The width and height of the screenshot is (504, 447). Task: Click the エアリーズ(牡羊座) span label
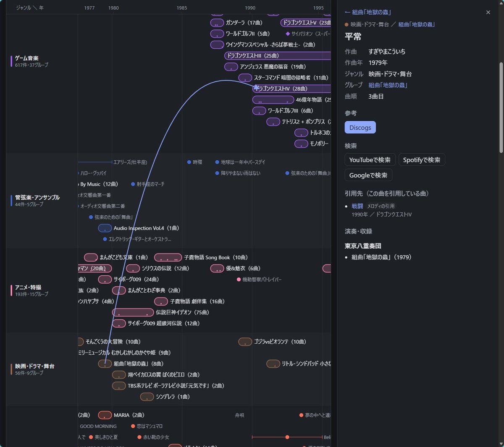130,162
